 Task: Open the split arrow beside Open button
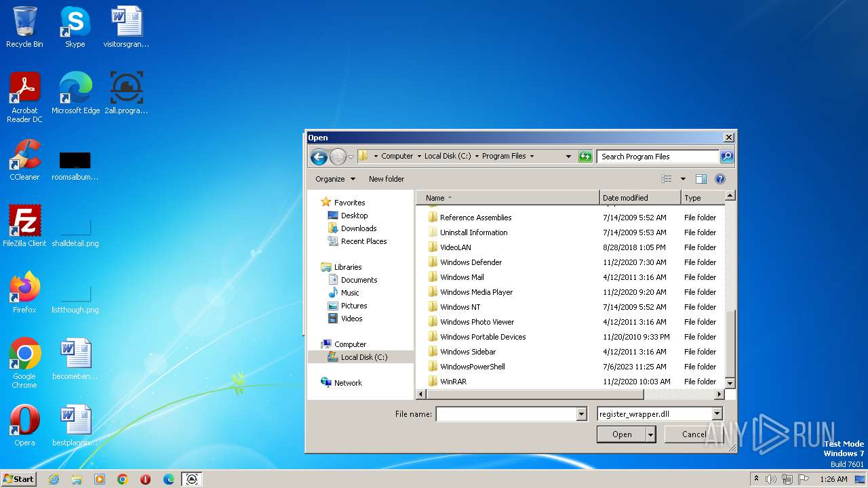[x=651, y=434]
